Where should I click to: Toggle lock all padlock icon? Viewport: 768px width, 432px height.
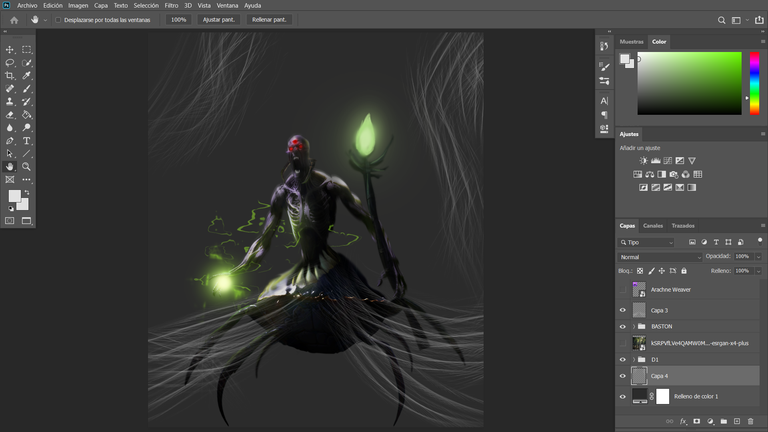coord(684,271)
